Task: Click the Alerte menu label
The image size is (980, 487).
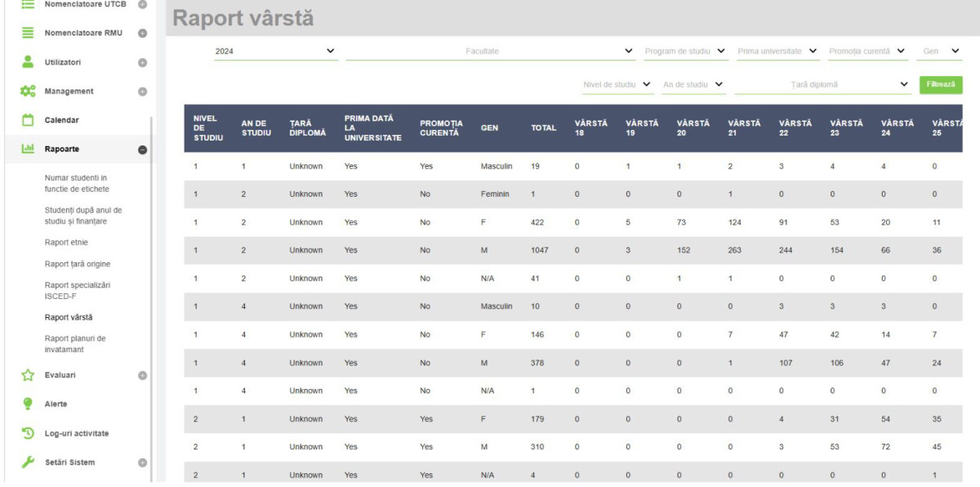Action: click(56, 404)
